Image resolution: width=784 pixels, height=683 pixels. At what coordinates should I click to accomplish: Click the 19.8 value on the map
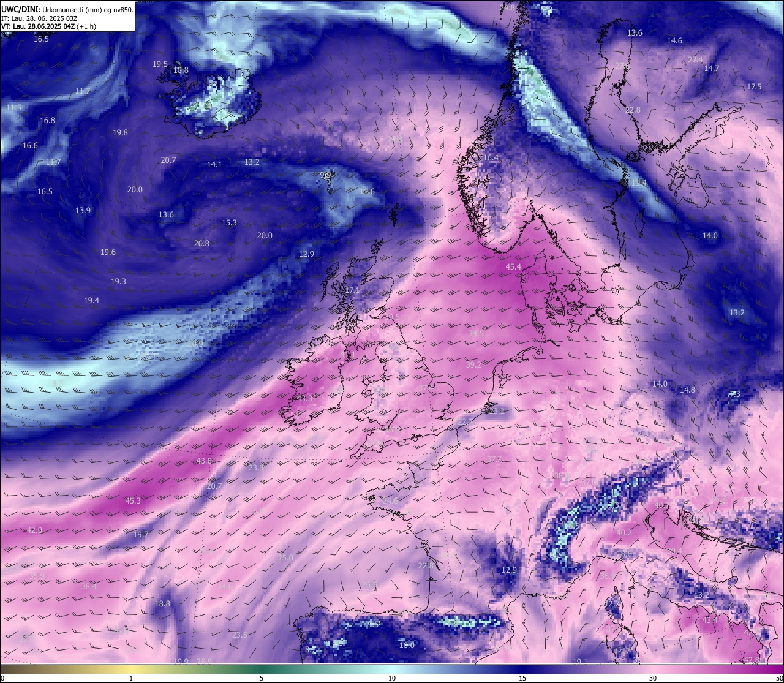(x=120, y=133)
